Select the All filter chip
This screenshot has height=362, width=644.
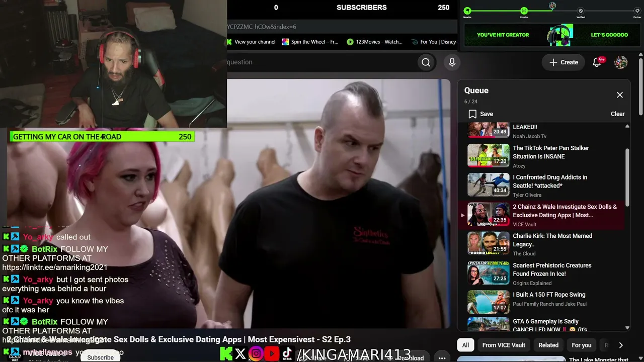465,345
